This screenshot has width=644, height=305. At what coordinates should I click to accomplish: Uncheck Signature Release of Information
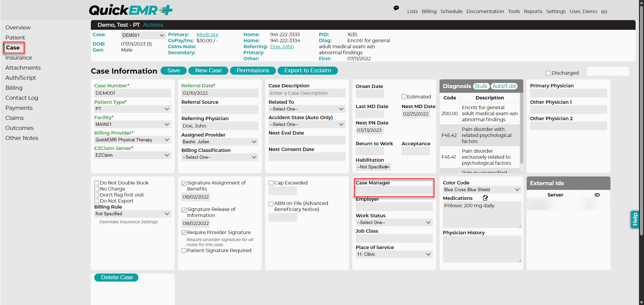click(184, 210)
